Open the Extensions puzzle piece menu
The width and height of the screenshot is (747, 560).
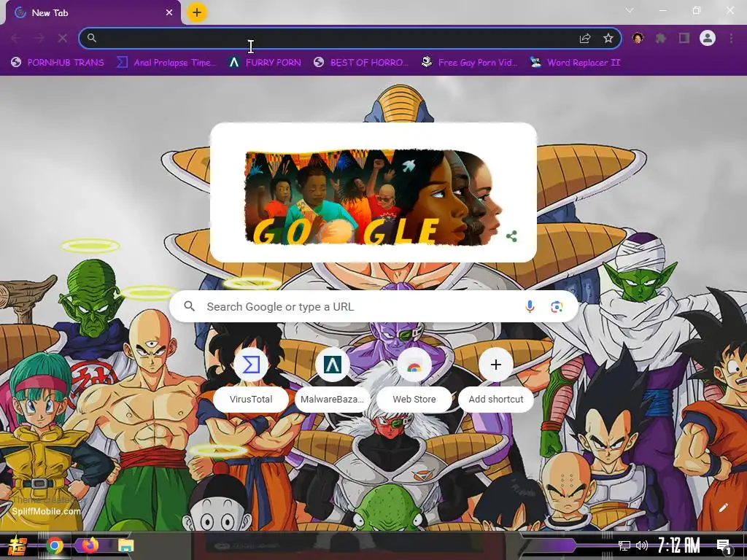click(x=661, y=38)
